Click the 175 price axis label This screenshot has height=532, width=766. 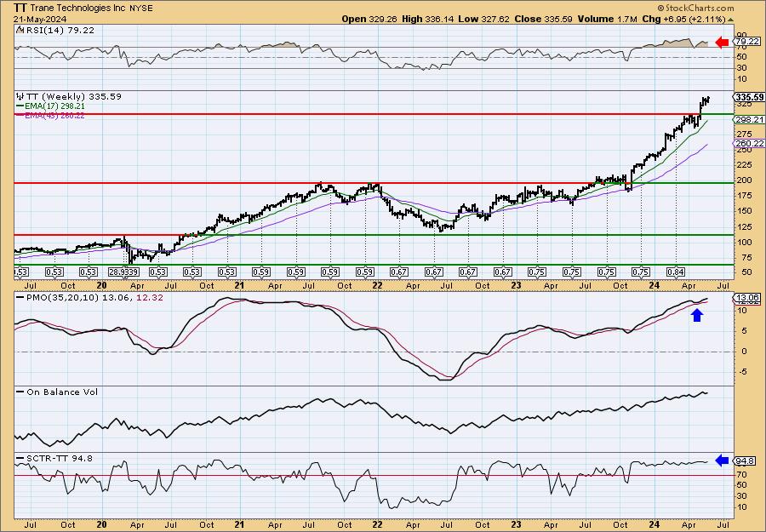[x=744, y=196]
